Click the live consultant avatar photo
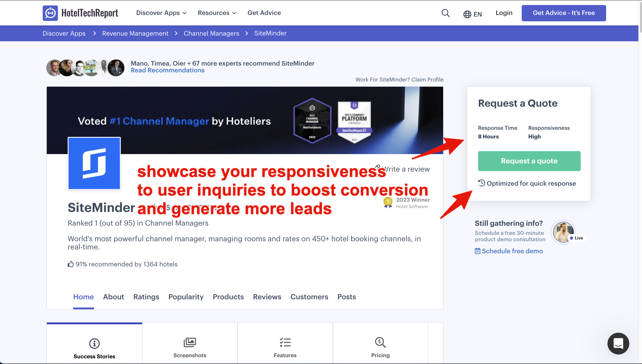Viewport: 642px width, 364px height. [563, 232]
